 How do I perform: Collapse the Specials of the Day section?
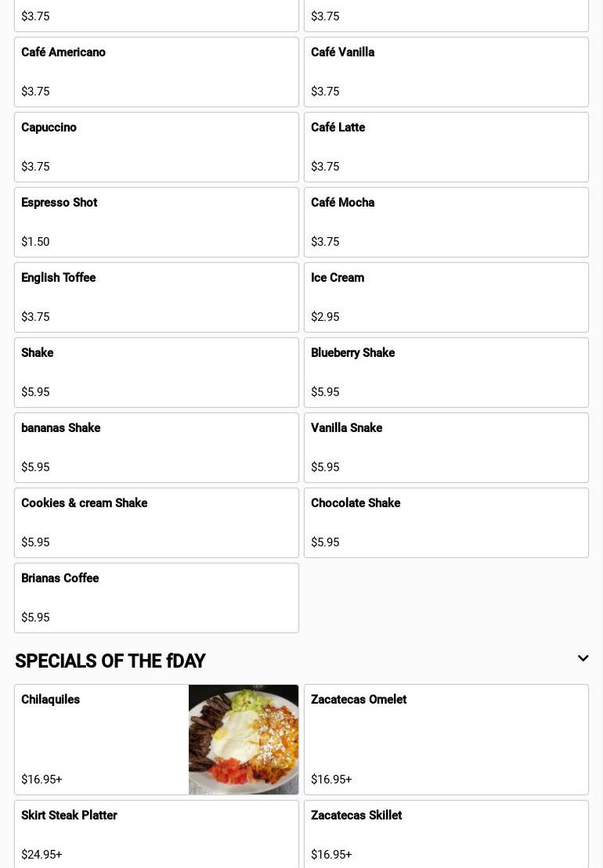583,659
